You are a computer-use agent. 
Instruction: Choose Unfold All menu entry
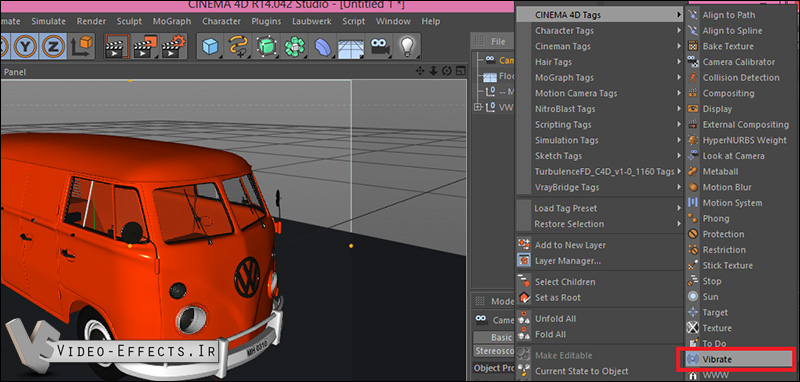(600, 318)
